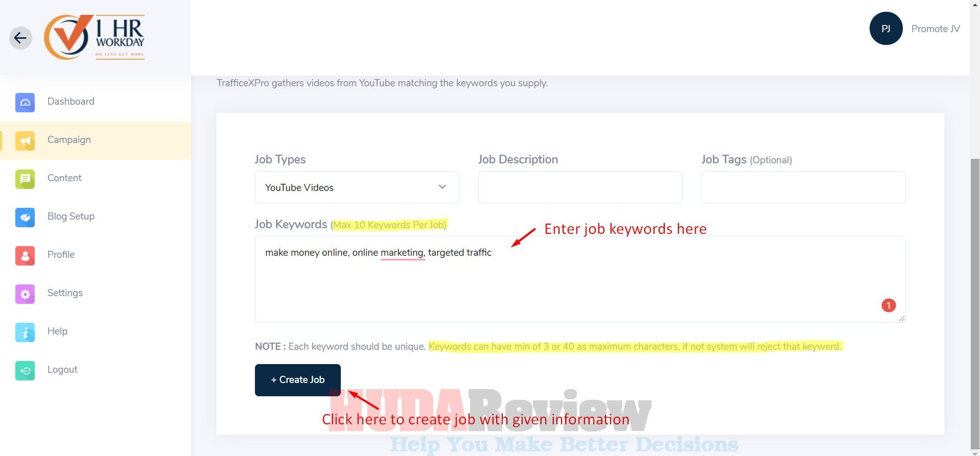Click the Settings gear icon

25,294
